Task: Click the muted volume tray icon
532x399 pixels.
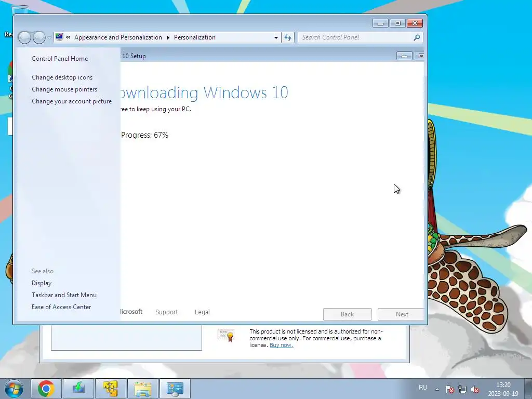Action: pos(475,389)
